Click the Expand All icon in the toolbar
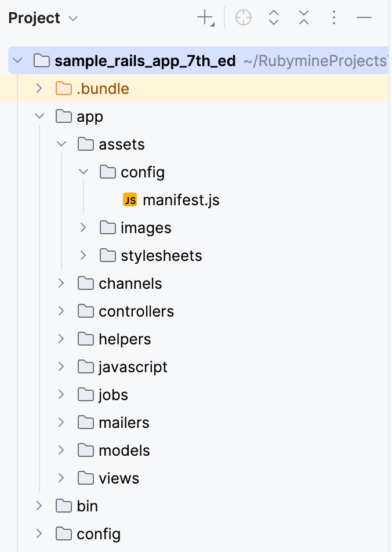 tap(273, 17)
